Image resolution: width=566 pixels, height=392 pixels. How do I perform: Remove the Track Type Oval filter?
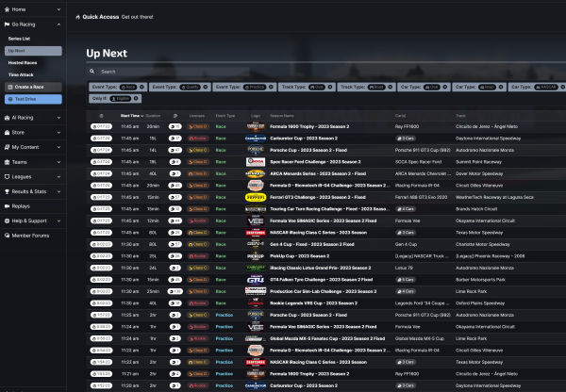click(x=330, y=87)
